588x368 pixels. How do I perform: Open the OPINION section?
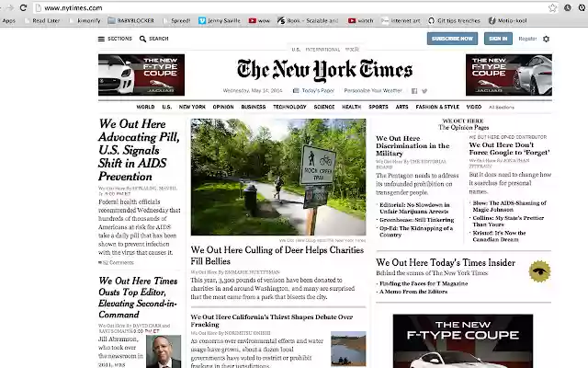[x=223, y=107]
